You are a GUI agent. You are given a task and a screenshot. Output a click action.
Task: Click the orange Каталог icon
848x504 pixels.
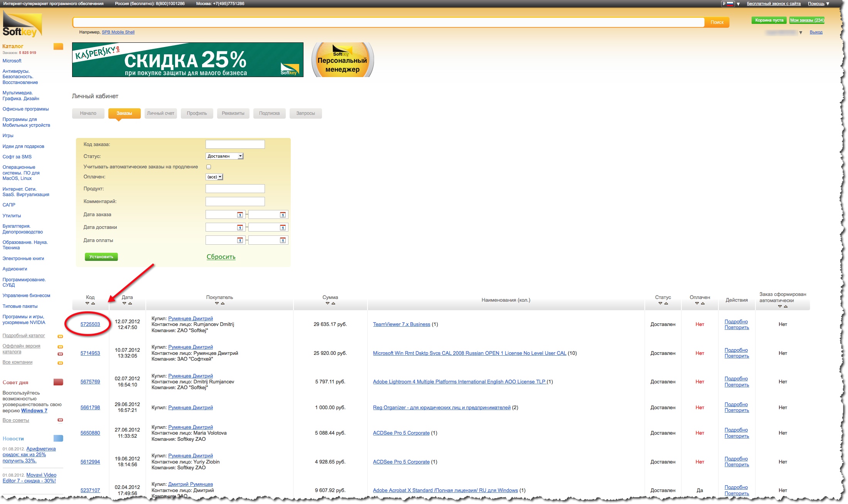pos(58,47)
